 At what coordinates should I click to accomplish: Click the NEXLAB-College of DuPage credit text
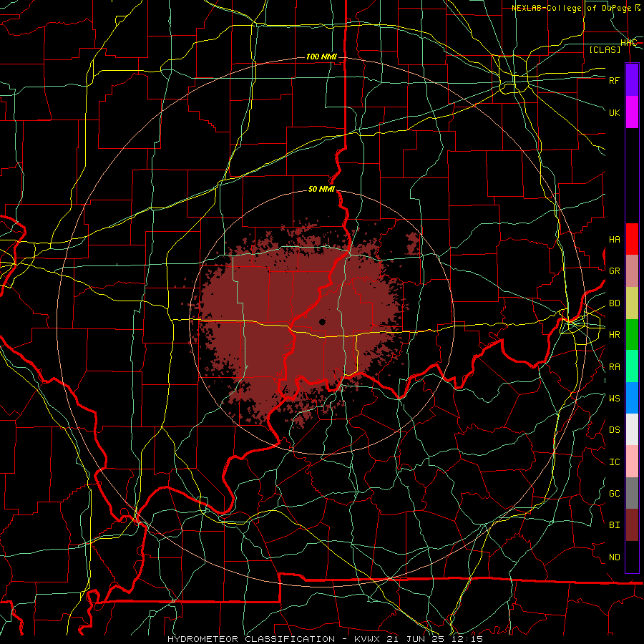575,8
